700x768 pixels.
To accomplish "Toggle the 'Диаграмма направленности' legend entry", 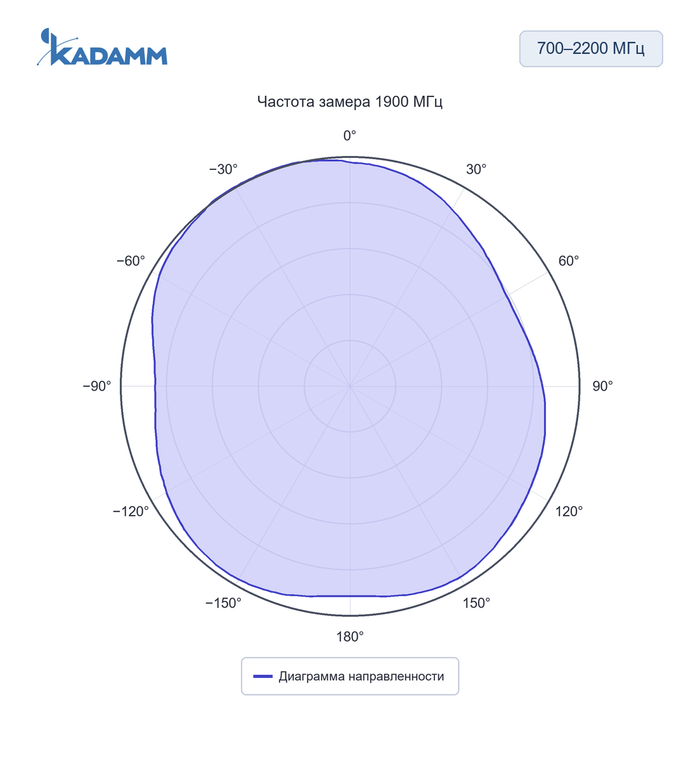I will point(349,676).
